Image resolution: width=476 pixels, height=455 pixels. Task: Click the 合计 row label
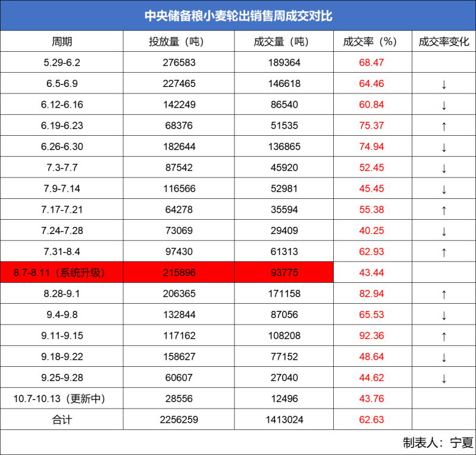pyautogui.click(x=62, y=419)
